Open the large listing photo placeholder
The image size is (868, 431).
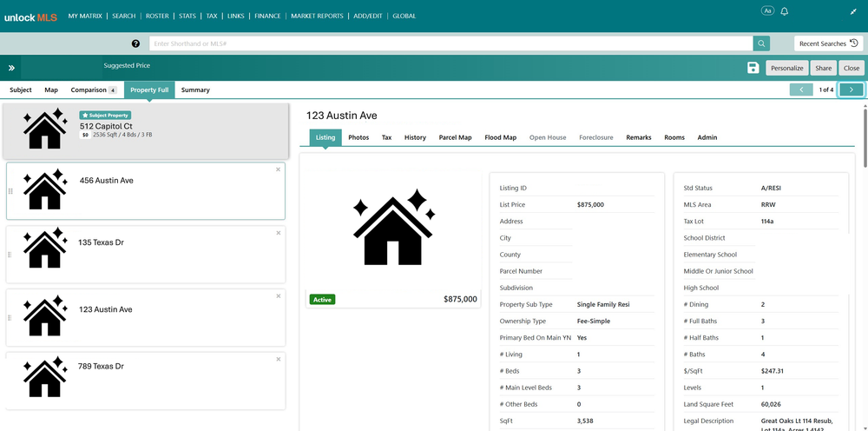(x=393, y=229)
